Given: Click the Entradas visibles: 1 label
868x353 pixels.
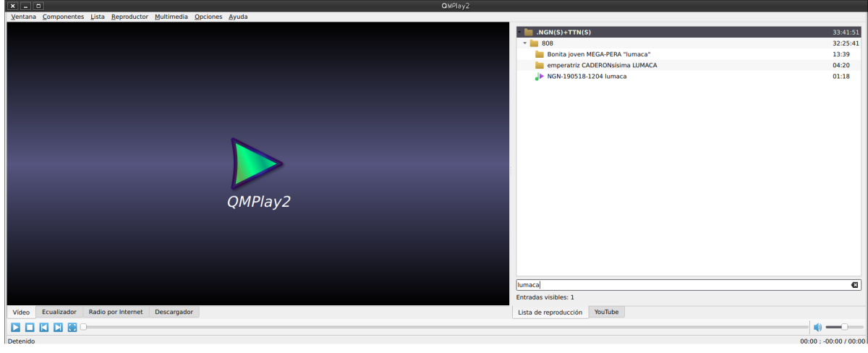Looking at the screenshot, I should click(x=545, y=297).
